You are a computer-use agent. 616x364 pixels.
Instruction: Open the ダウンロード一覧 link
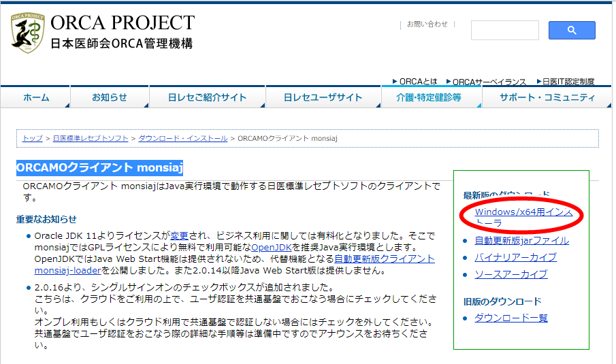pyautogui.click(x=510, y=318)
